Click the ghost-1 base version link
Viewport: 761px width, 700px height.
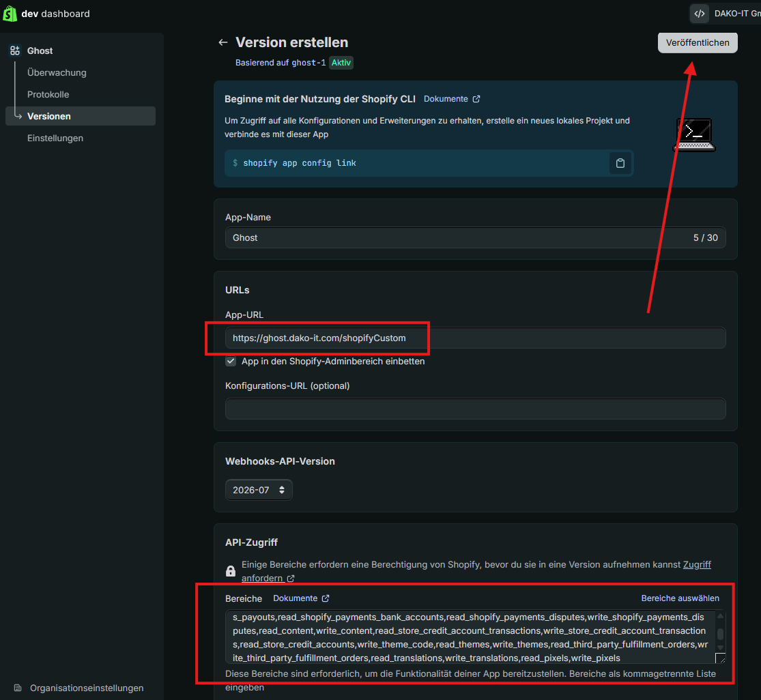308,63
